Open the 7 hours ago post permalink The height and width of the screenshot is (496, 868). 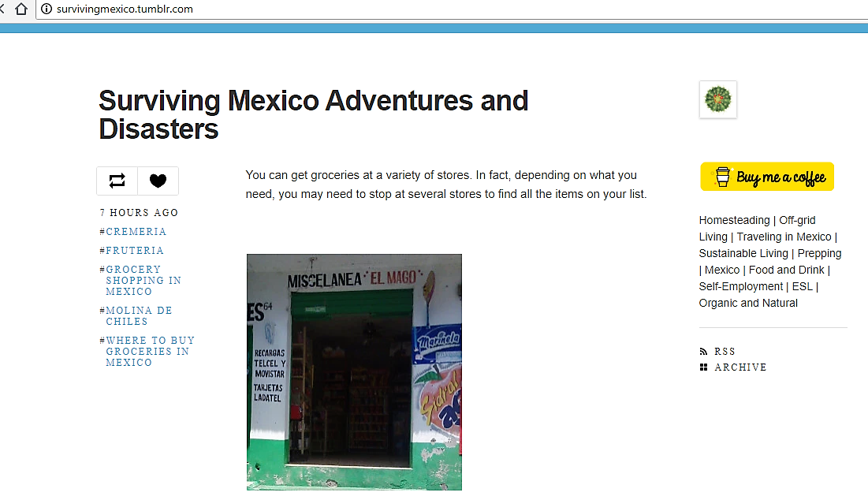click(x=139, y=213)
